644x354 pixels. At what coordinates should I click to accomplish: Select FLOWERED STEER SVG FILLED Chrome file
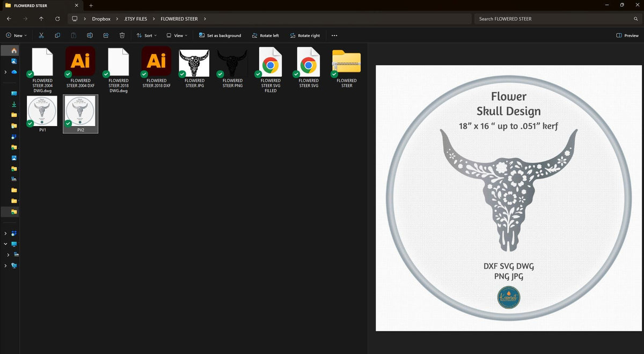[270, 70]
